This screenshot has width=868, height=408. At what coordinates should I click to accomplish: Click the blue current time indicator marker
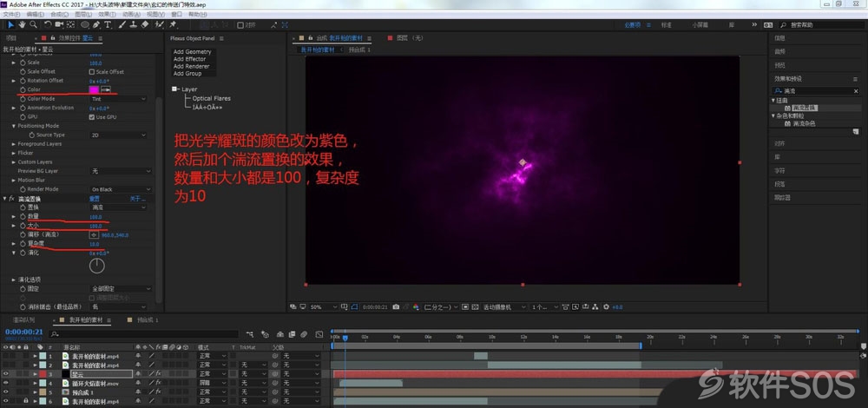pos(345,337)
